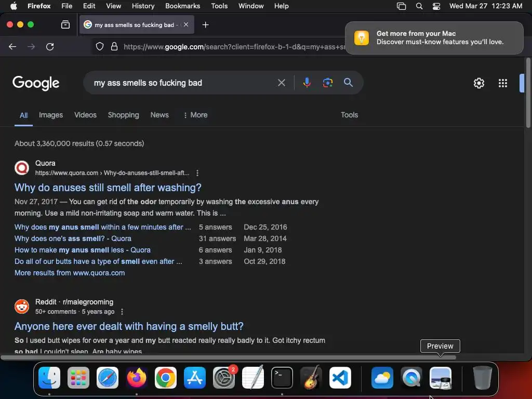
Task: Click the vertical page scrollbar
Action: [x=528, y=94]
